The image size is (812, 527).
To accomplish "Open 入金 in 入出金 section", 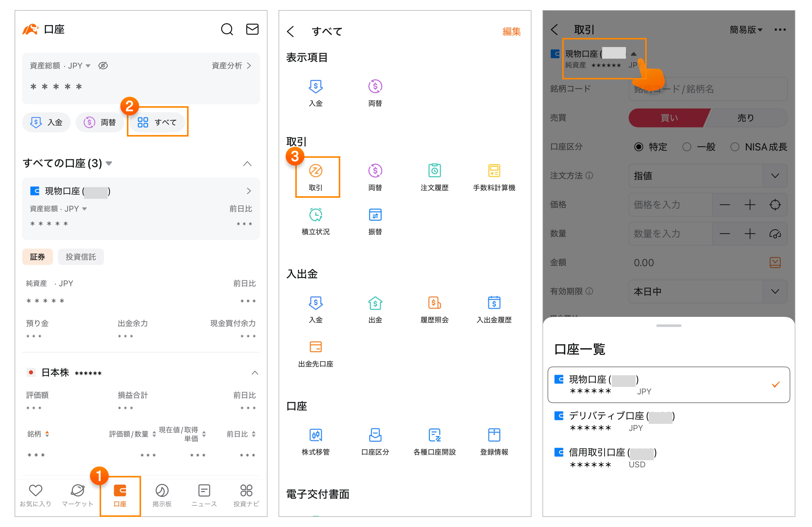I will click(x=315, y=310).
